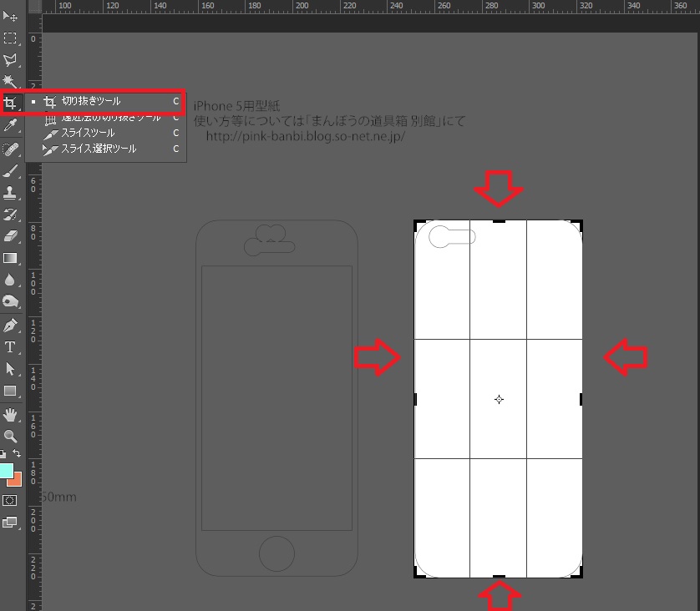Click the crop center crosshair point
The height and width of the screenshot is (611, 700).
(x=500, y=399)
